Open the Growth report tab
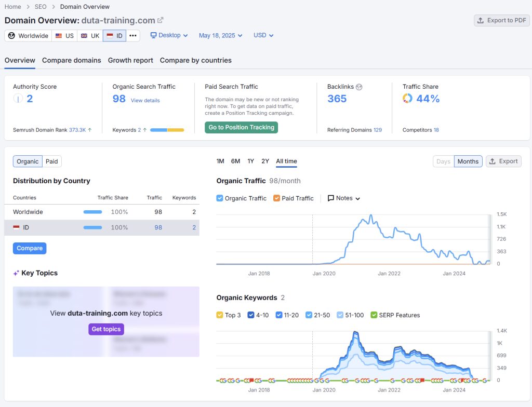This screenshot has height=407, width=532. click(130, 61)
